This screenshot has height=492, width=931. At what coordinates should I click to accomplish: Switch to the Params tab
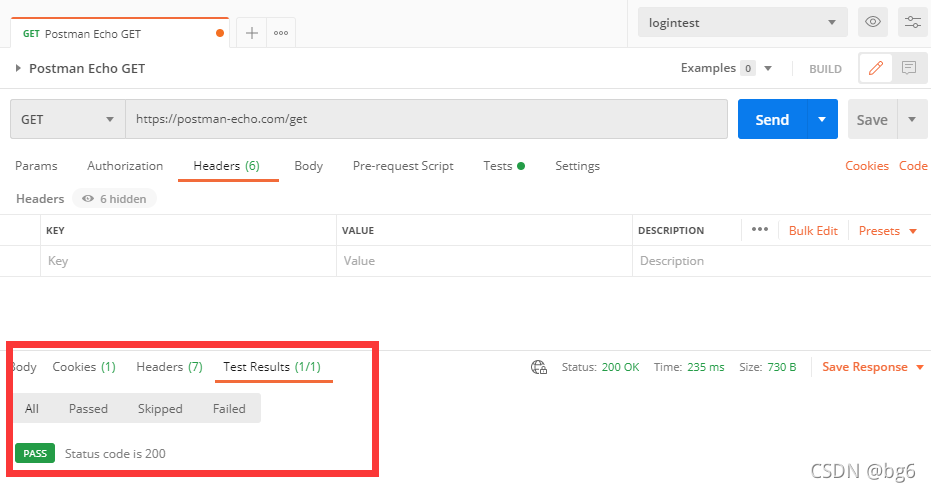point(36,166)
